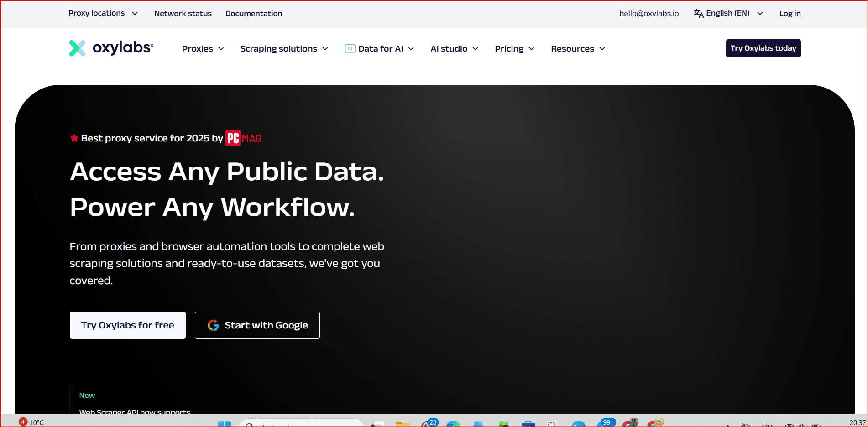Expand the Proxy locations dropdown
Viewport: 868px width, 427px height.
pyautogui.click(x=103, y=13)
